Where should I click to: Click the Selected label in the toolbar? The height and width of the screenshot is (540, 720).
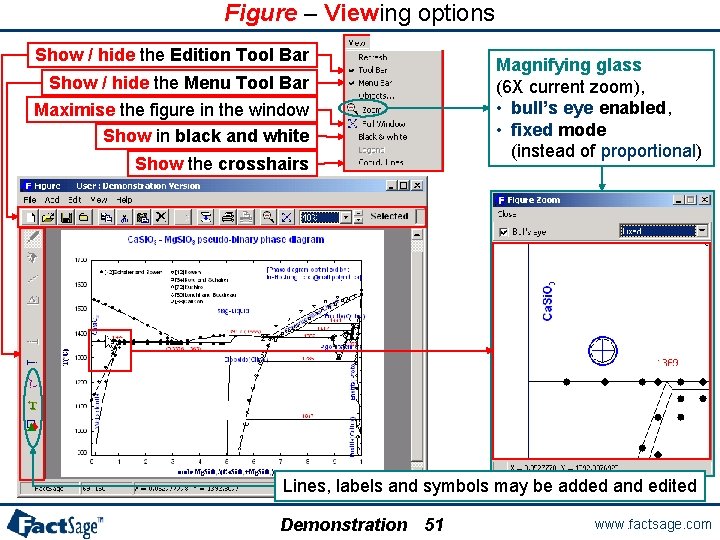(x=389, y=216)
